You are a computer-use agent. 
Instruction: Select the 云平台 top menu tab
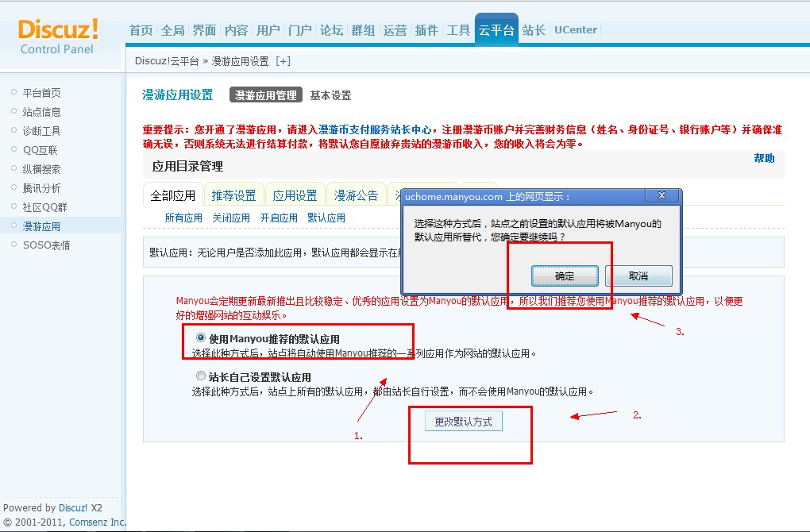pos(496,30)
